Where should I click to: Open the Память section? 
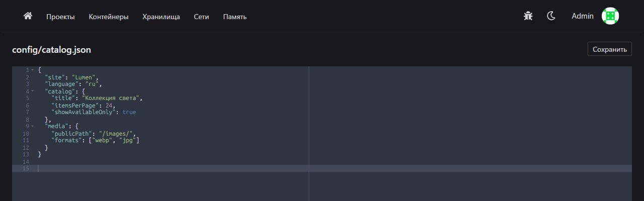[x=235, y=17]
